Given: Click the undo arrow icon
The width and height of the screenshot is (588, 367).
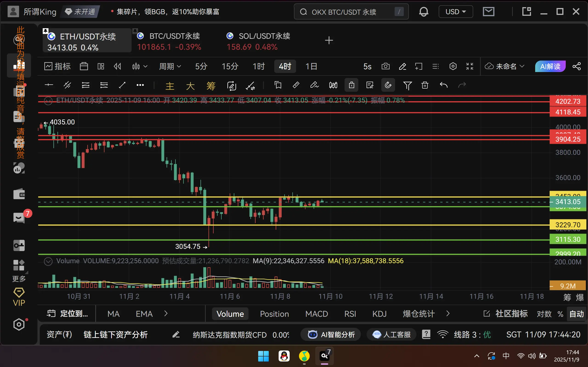Looking at the screenshot, I should (444, 85).
